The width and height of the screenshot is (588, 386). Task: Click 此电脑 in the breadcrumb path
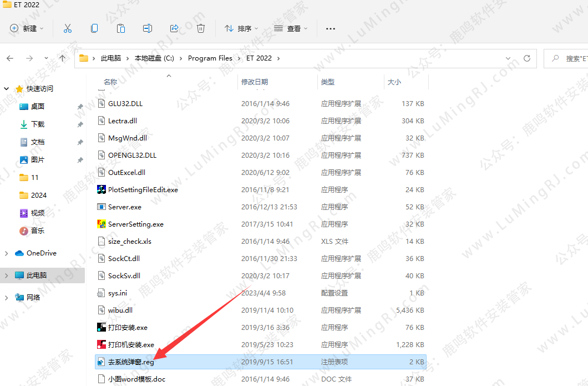111,58
